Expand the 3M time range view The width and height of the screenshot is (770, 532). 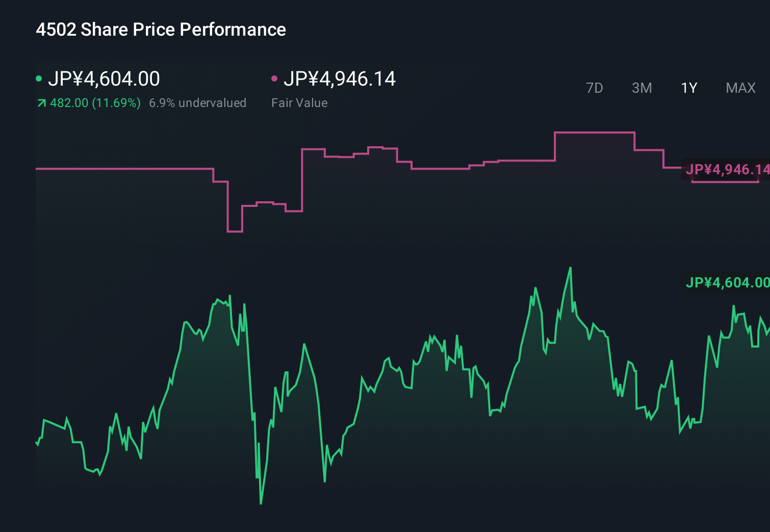(x=641, y=88)
